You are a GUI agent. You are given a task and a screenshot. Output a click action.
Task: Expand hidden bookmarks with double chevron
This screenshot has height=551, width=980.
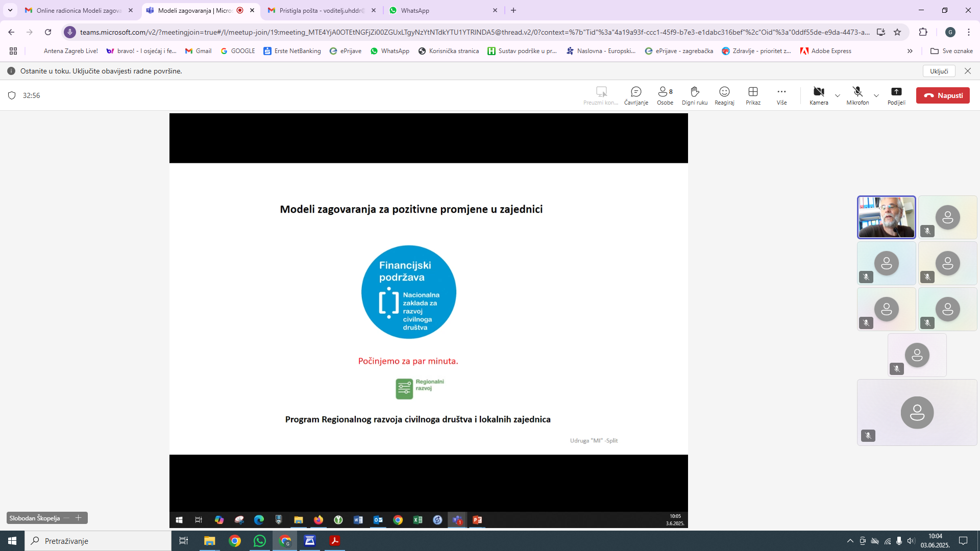910,51
